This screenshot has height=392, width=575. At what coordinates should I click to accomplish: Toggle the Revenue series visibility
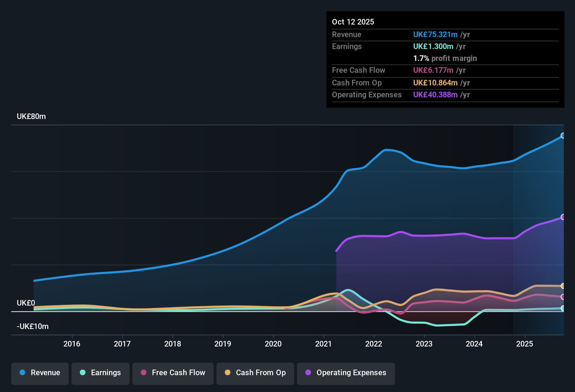pyautogui.click(x=40, y=373)
